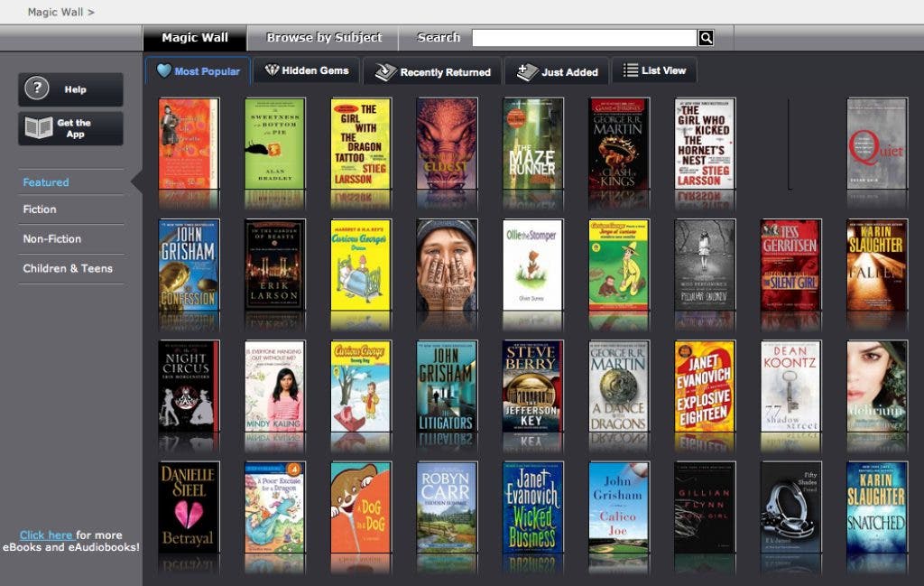Click the Help question mark icon
924x586 pixels.
click(x=36, y=89)
